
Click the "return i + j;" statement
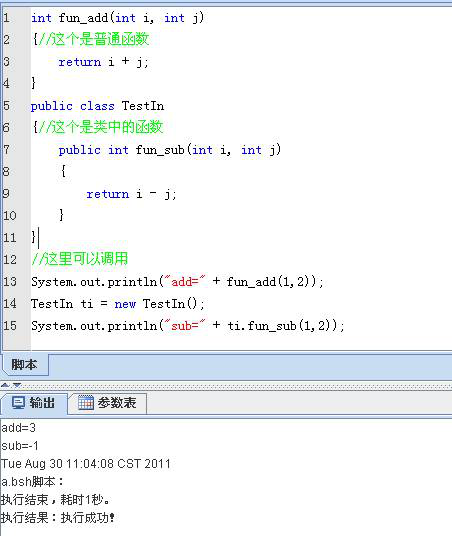click(103, 62)
